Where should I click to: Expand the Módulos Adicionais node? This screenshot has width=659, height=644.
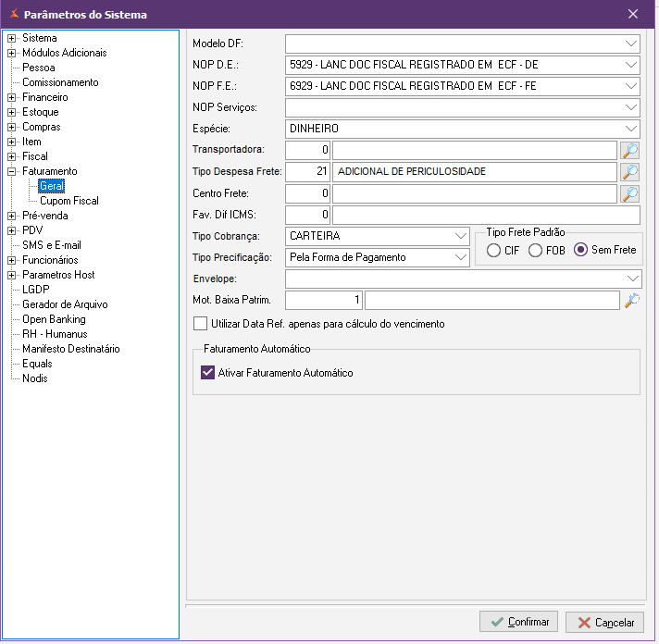pos(11,53)
